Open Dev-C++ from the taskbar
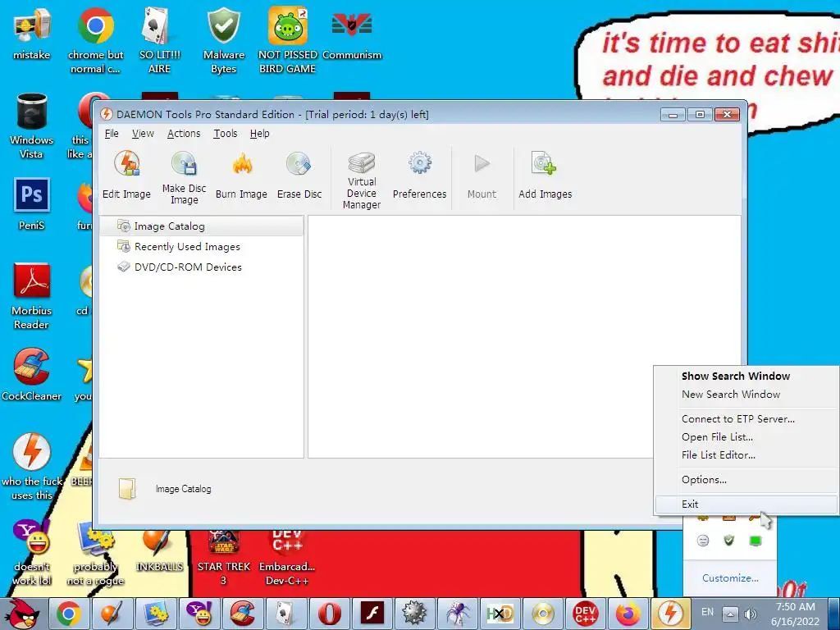 (x=585, y=614)
